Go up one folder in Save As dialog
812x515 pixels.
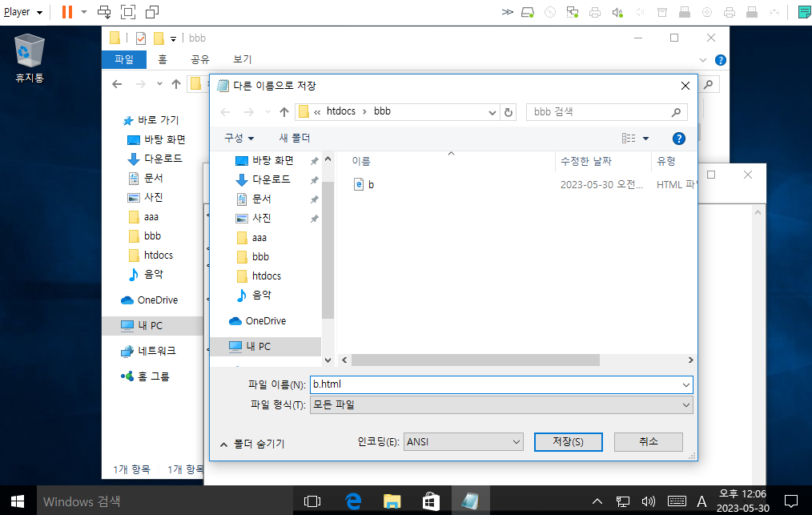coord(283,112)
